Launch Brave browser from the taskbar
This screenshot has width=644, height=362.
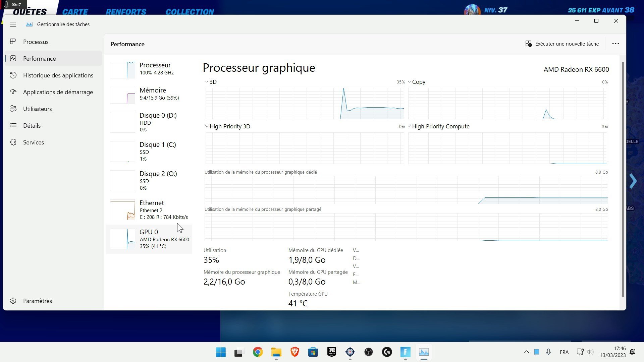[x=294, y=352]
